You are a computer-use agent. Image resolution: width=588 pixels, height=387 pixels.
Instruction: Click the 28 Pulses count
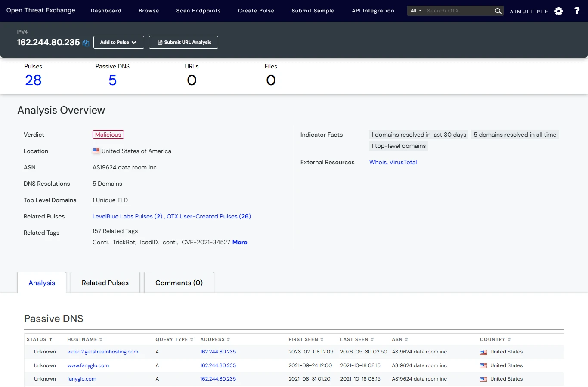[x=33, y=80]
